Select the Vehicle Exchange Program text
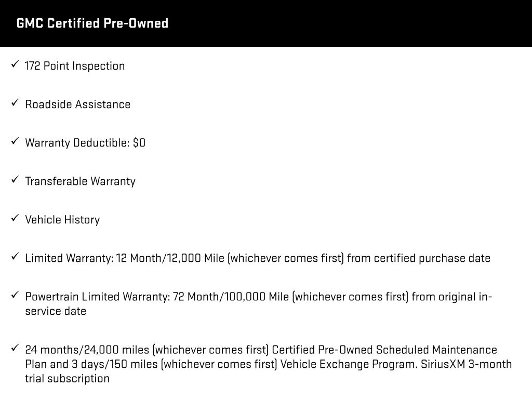This screenshot has height=399, width=532. 348,364
